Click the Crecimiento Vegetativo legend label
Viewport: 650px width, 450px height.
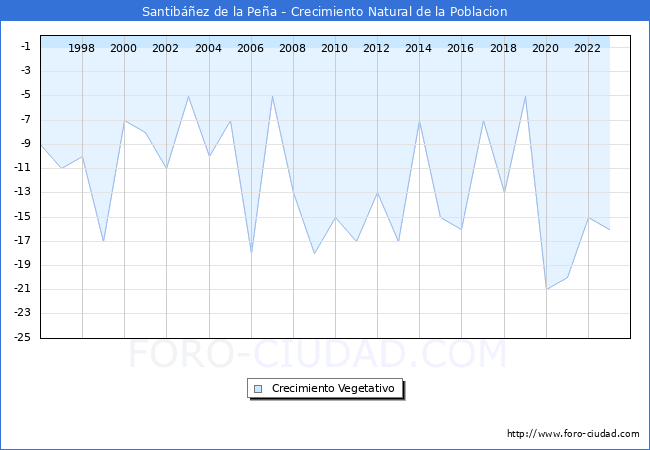(x=333, y=388)
